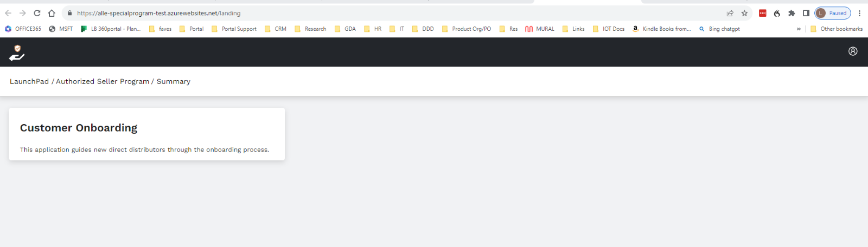Screen dimensions: 868x247
Task: Go to LaunchPad in breadcrumb
Action: 29,81
